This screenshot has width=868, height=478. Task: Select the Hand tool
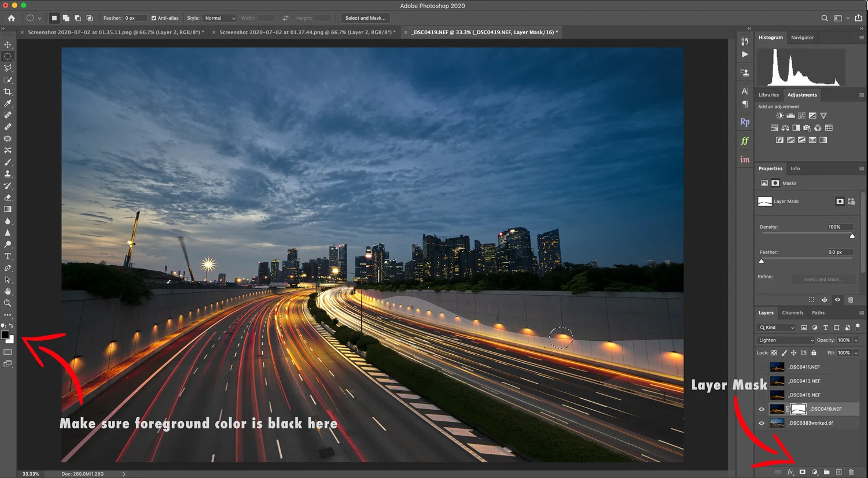[x=8, y=291]
